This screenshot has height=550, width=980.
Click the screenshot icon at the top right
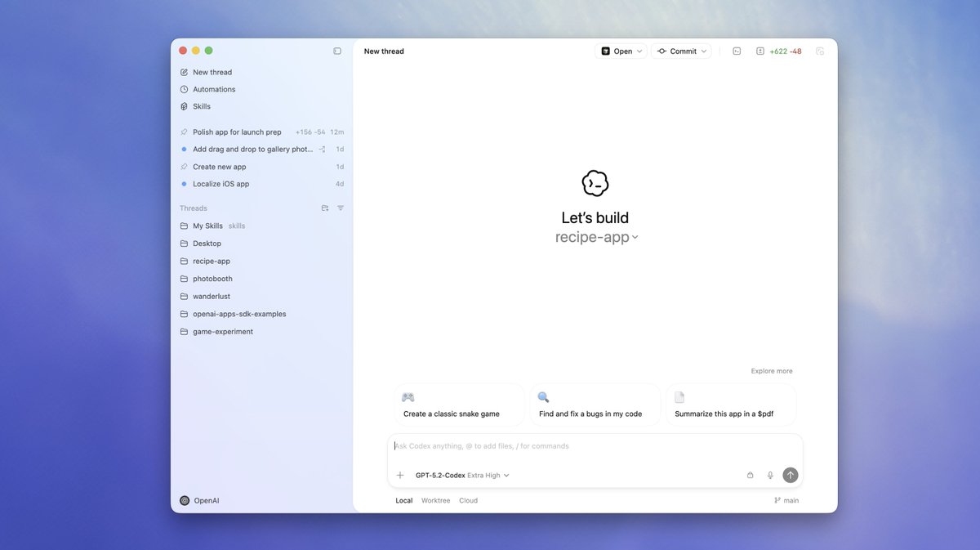pyautogui.click(x=820, y=51)
